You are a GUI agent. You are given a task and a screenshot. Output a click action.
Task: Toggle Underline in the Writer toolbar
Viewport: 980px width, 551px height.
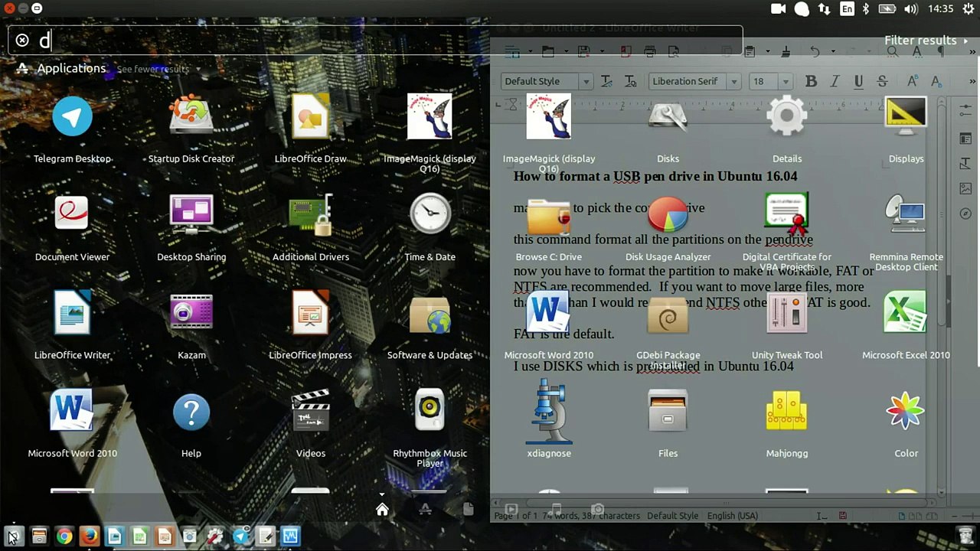858,81
